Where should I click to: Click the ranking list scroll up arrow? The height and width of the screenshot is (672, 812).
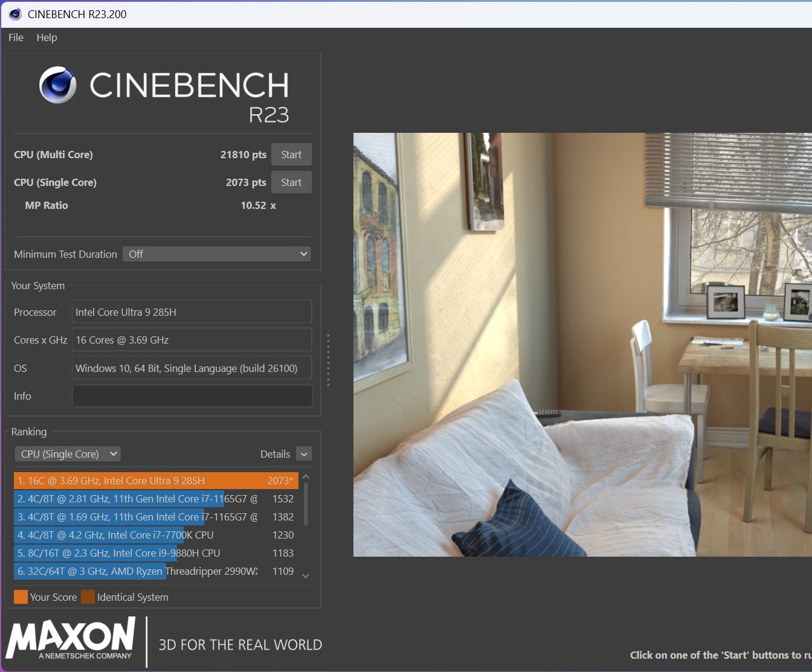pyautogui.click(x=306, y=477)
